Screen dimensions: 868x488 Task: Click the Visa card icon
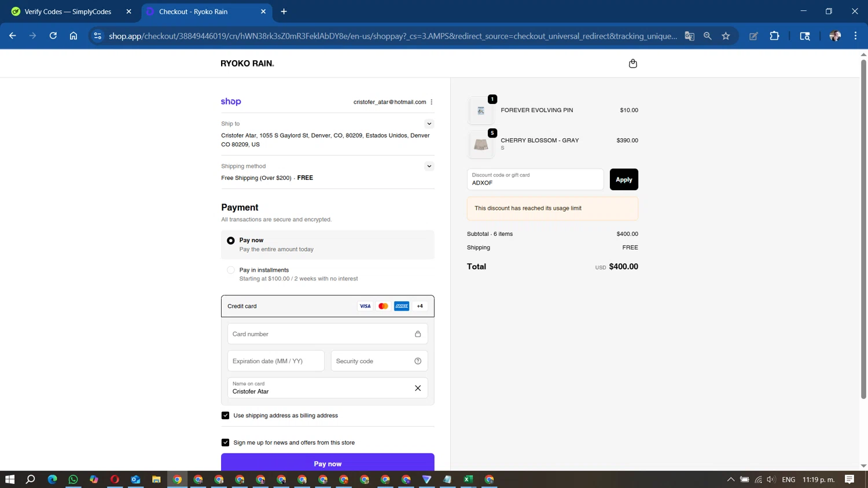tap(365, 306)
